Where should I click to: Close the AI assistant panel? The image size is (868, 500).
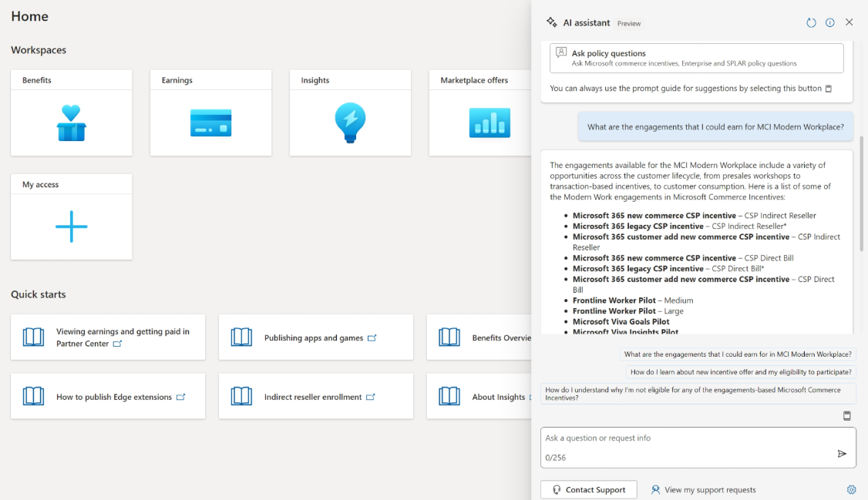click(849, 22)
